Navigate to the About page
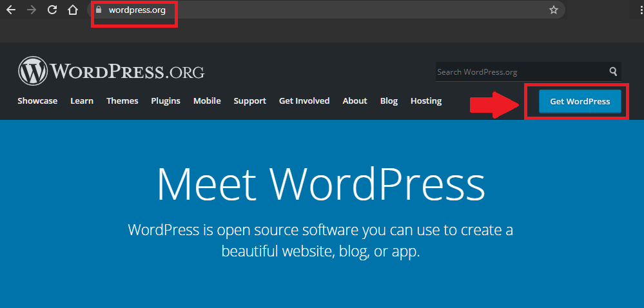This screenshot has width=644, height=308. coord(355,101)
